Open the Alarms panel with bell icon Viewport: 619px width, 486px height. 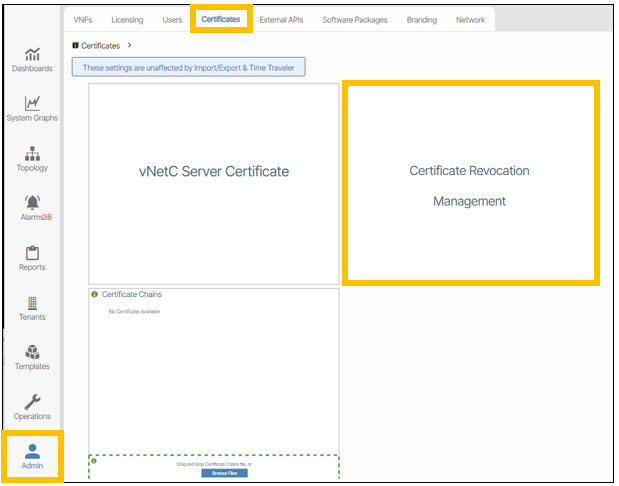click(32, 208)
